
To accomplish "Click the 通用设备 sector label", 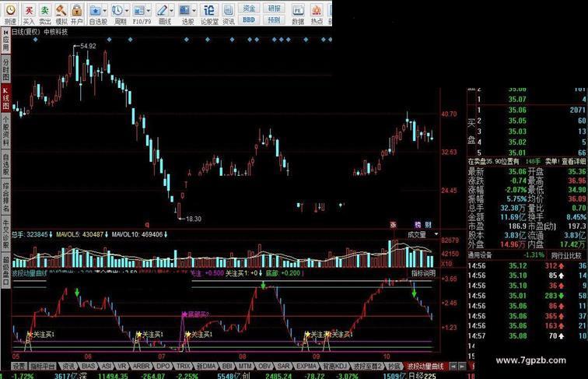I will 480,255.
